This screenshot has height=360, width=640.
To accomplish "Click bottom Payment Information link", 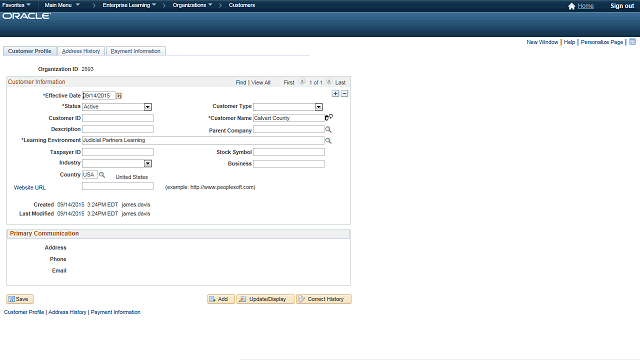I will [116, 312].
